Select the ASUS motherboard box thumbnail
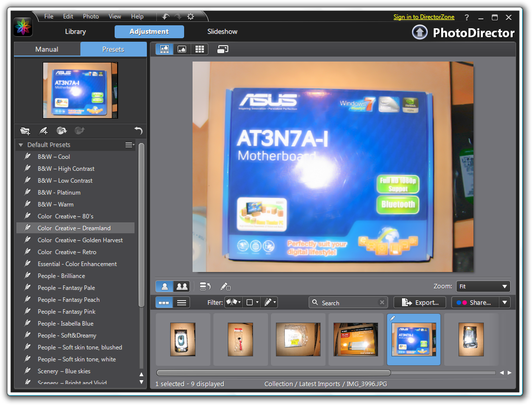 coord(413,339)
